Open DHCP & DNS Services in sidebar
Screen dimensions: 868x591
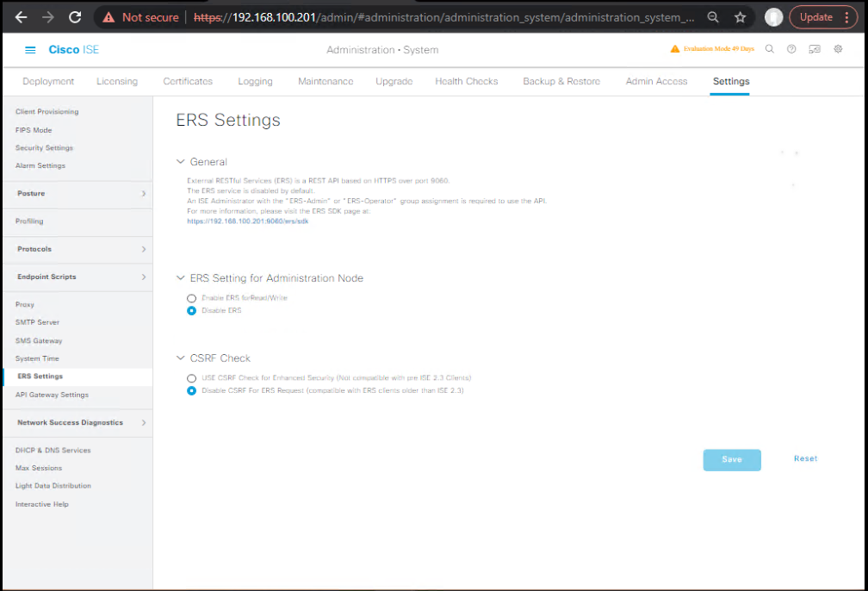[x=53, y=451]
